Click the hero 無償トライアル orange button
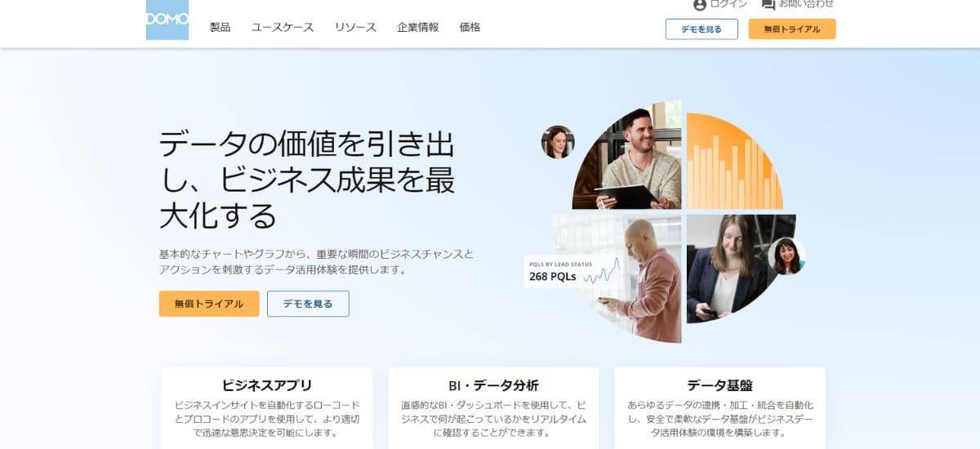Viewport: 980px width, 449px height. 209,304
